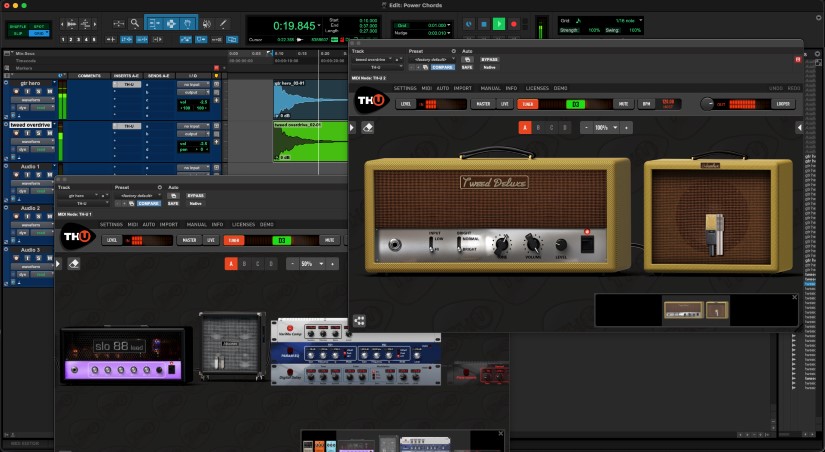Click the TH-U logo in the gtr hero plugin window

77,237
